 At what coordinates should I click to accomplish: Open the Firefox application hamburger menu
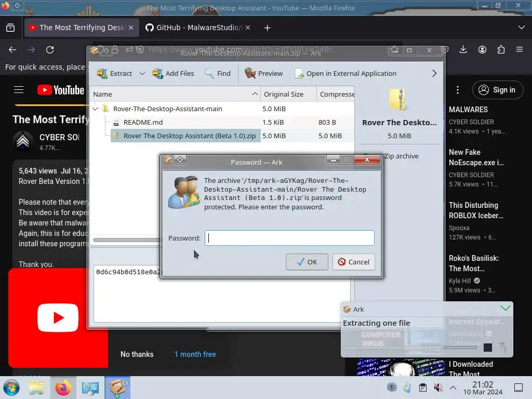pyautogui.click(x=520, y=49)
